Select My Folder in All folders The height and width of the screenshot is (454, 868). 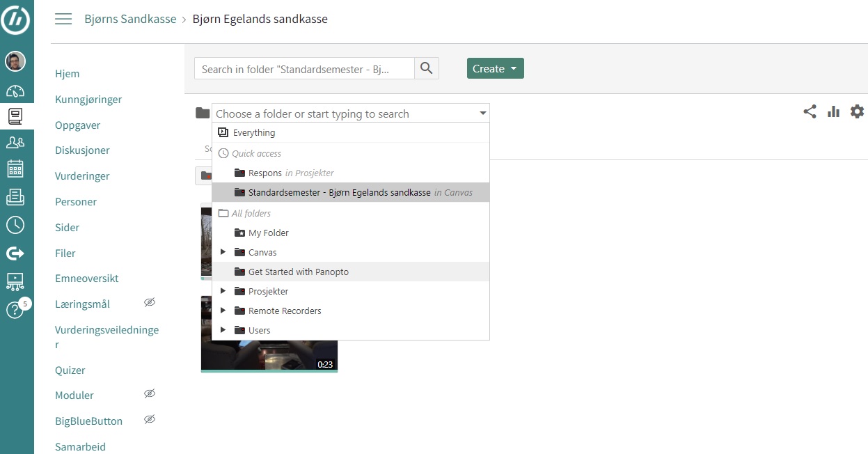tap(351, 233)
